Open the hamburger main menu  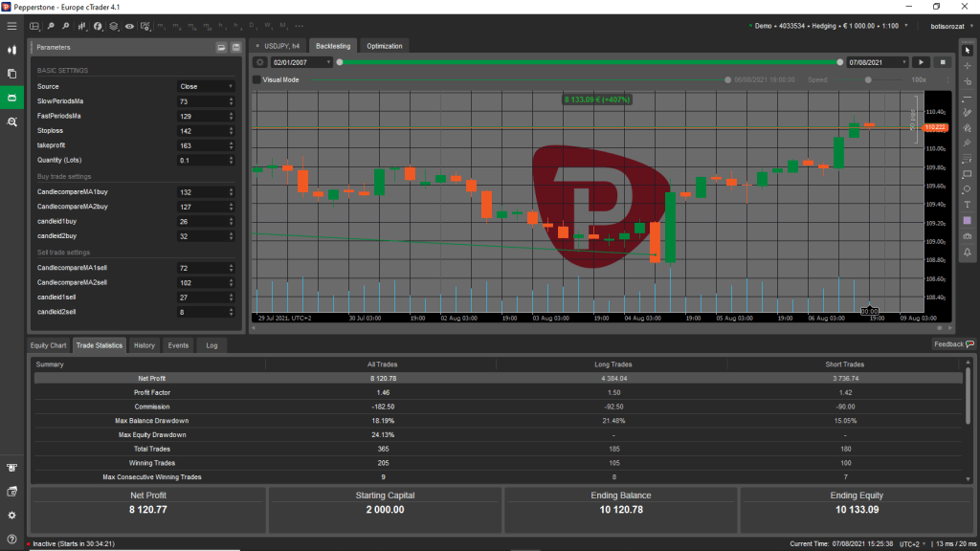tap(11, 26)
